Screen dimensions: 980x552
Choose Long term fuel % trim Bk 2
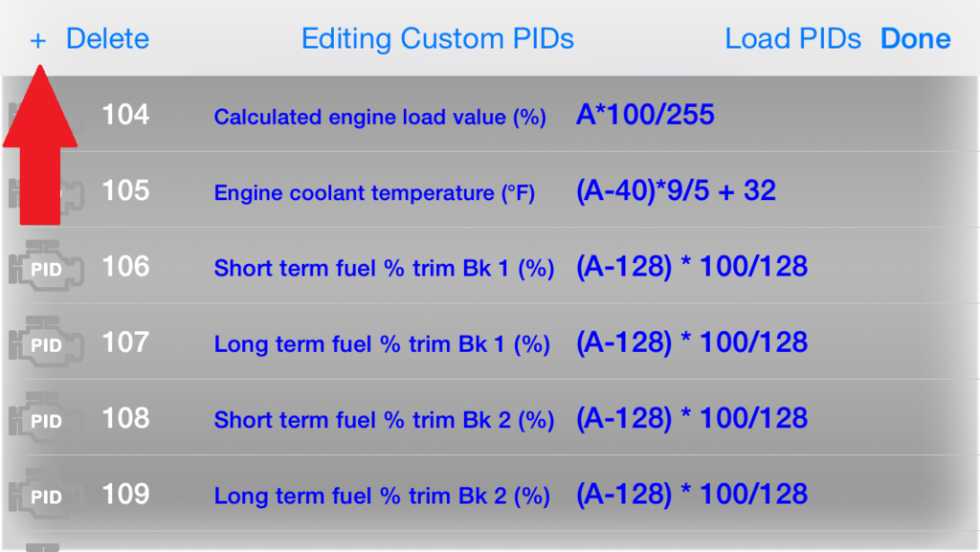point(382,496)
